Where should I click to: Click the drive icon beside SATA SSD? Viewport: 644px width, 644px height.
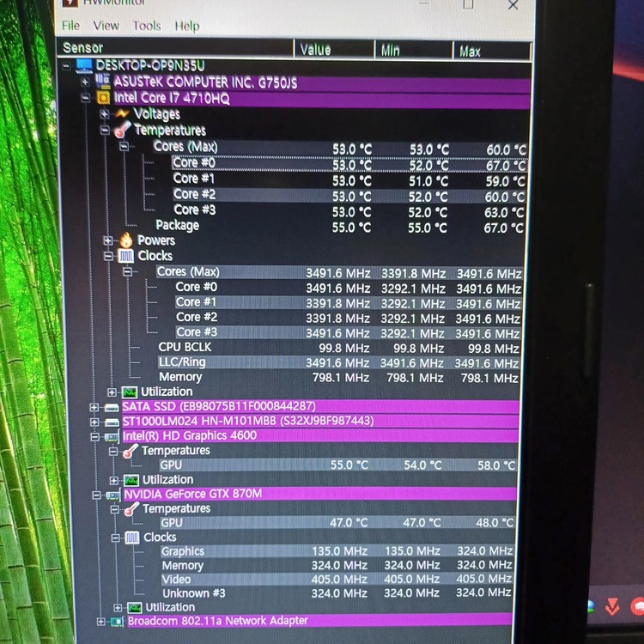point(112,407)
